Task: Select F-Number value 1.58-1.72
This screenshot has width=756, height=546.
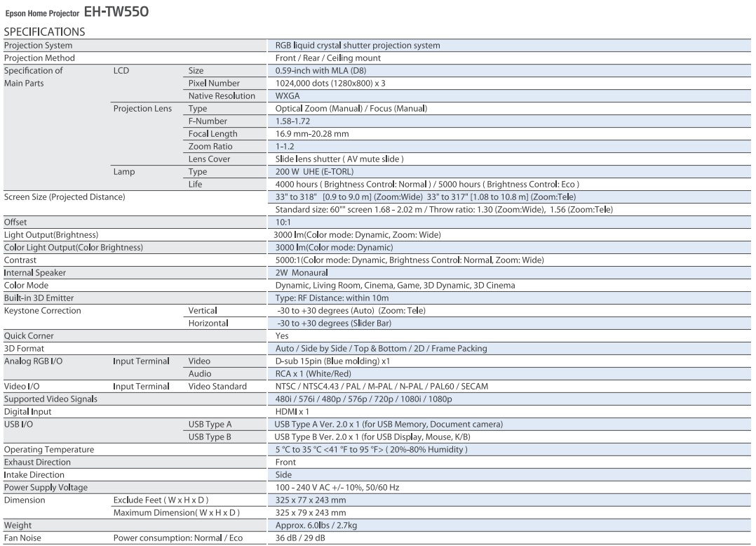Action: pos(292,121)
